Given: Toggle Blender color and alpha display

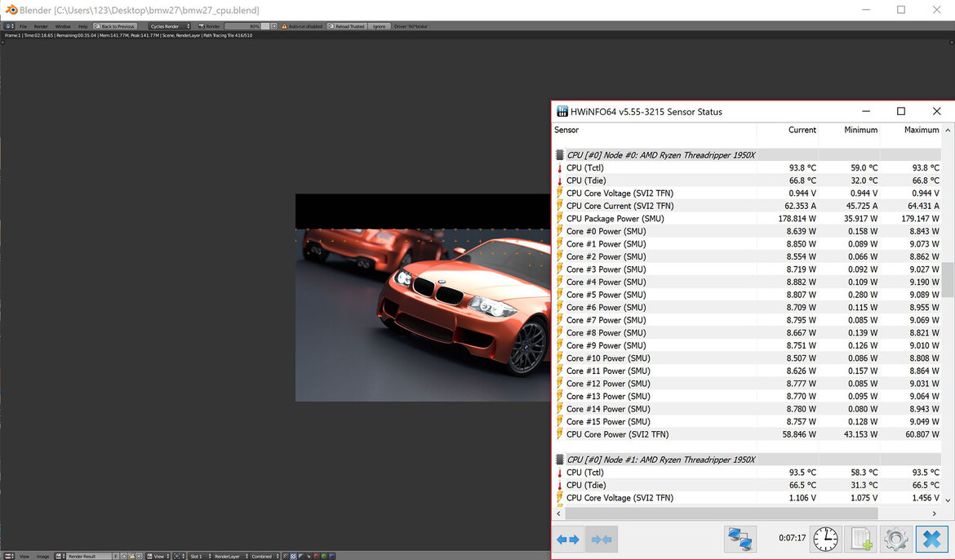Looking at the screenshot, I should pyautogui.click(x=294, y=557).
